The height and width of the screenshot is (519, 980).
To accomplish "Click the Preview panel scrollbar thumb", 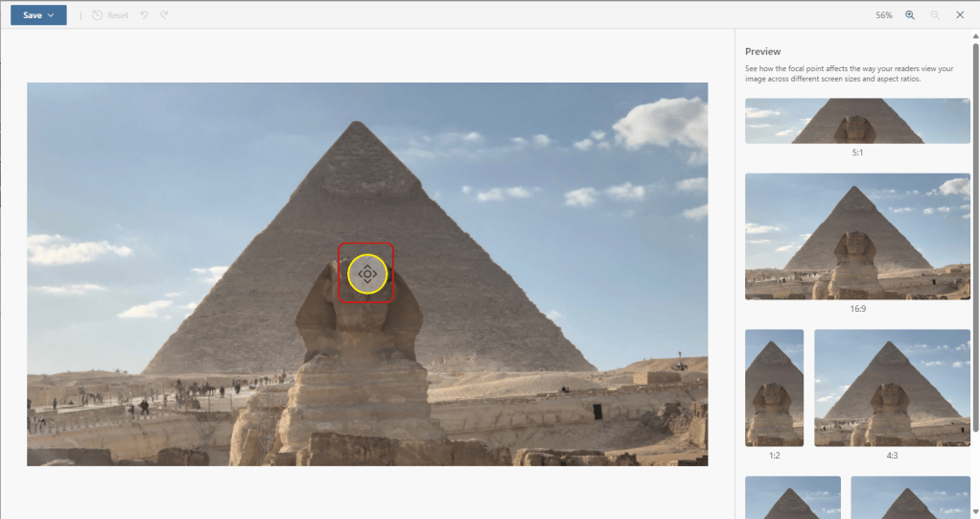I will click(x=975, y=238).
